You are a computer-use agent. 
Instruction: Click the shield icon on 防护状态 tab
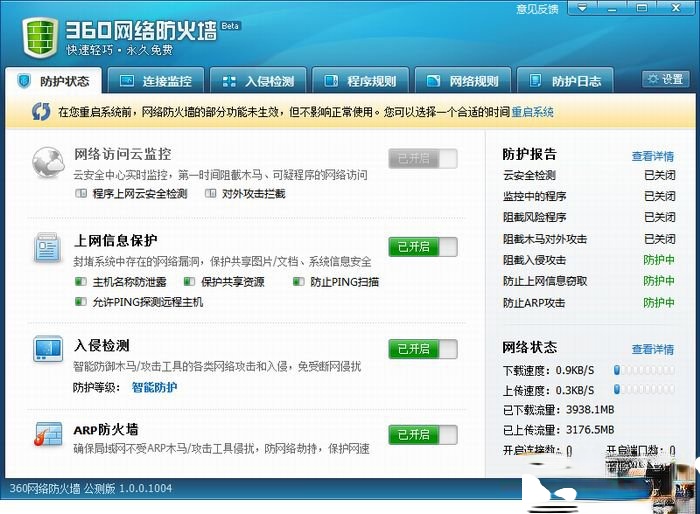click(x=24, y=81)
